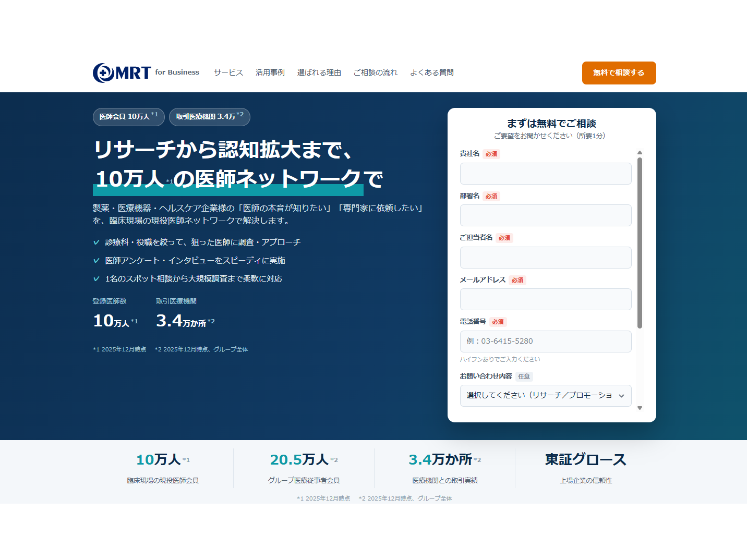Click the 必須 tag beside 貴社名
Viewport: 747px width, 560px height.
tap(491, 154)
